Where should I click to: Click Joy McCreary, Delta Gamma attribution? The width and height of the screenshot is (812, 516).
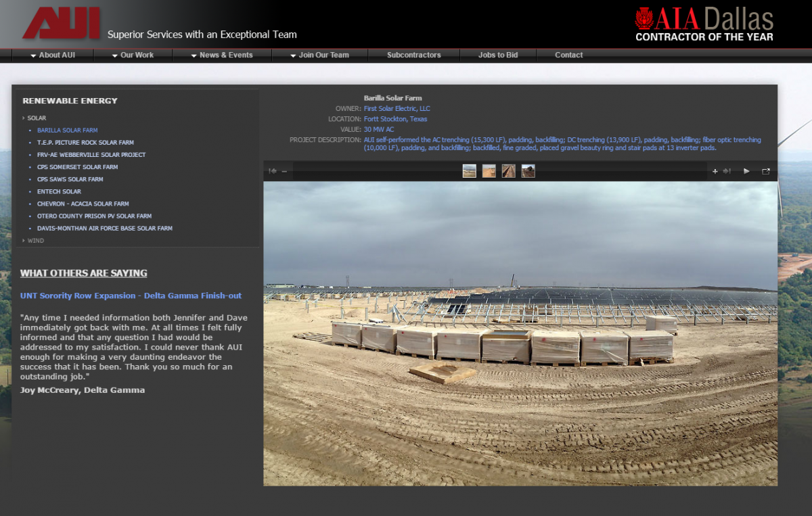83,390
